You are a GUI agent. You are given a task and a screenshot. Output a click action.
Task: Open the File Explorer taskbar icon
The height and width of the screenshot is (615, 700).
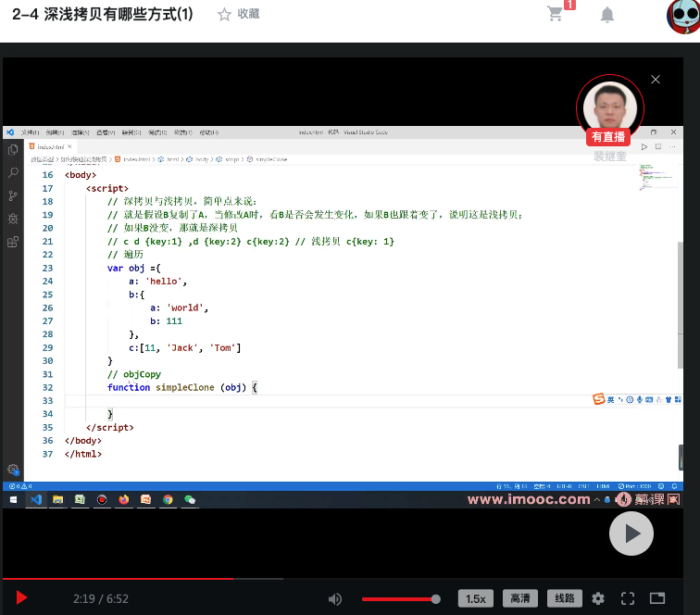[57, 500]
